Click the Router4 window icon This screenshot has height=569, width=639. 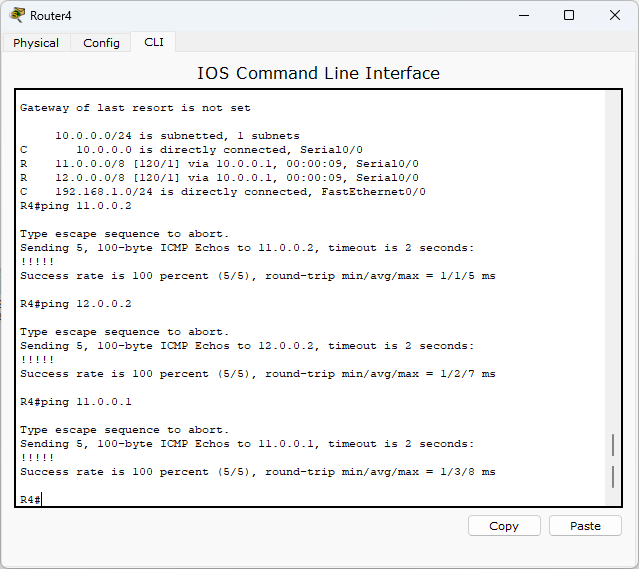[18, 15]
